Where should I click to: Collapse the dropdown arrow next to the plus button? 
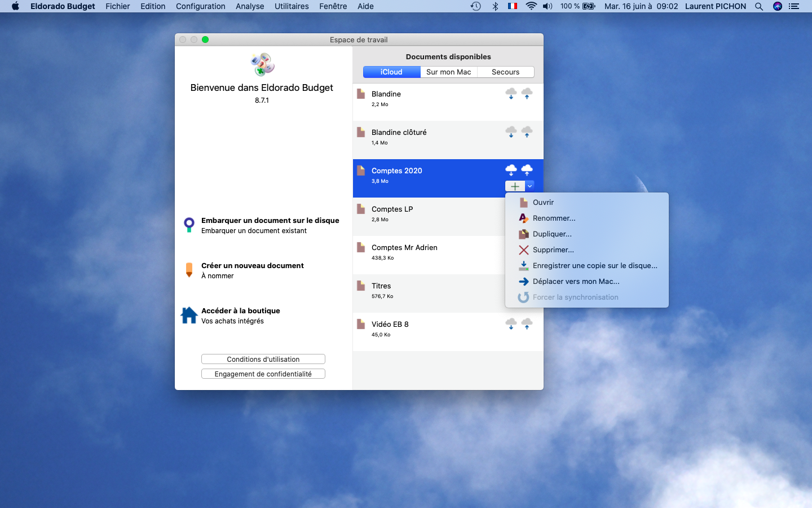click(529, 186)
